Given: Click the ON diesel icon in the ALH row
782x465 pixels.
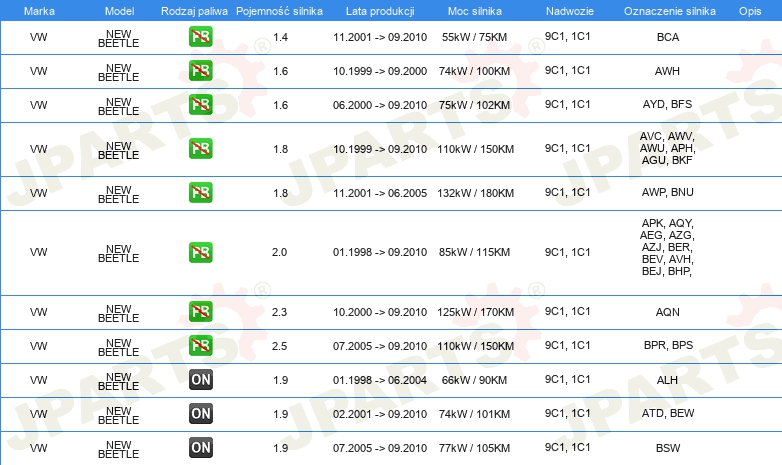Looking at the screenshot, I should (200, 380).
